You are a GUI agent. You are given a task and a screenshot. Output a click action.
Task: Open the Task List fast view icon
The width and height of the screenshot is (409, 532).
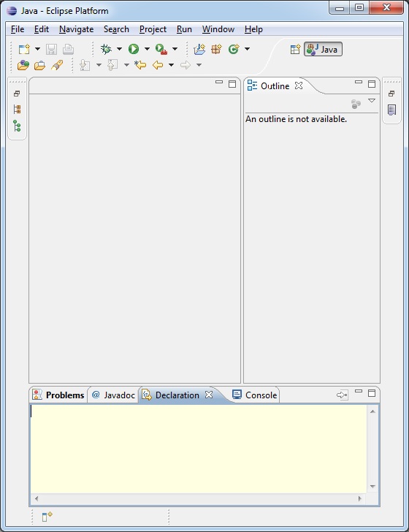tap(391, 110)
